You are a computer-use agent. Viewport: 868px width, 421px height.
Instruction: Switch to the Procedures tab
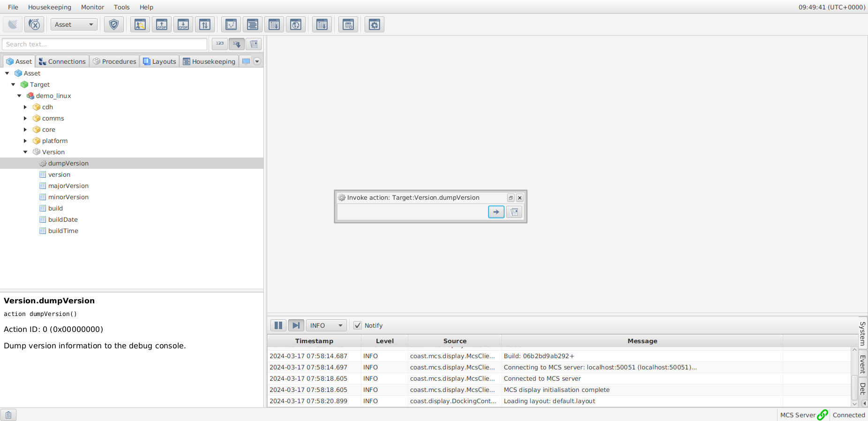(x=114, y=61)
